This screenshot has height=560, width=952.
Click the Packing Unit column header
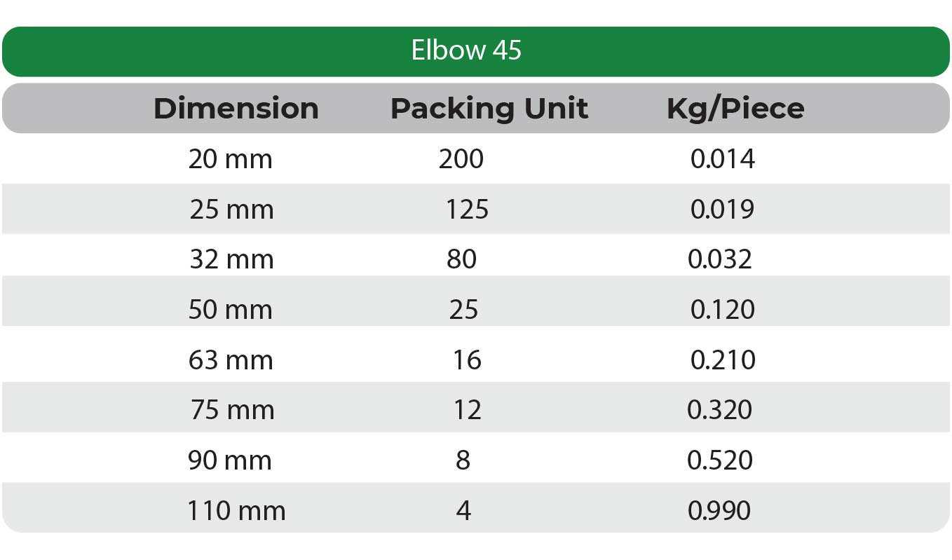coord(489,109)
